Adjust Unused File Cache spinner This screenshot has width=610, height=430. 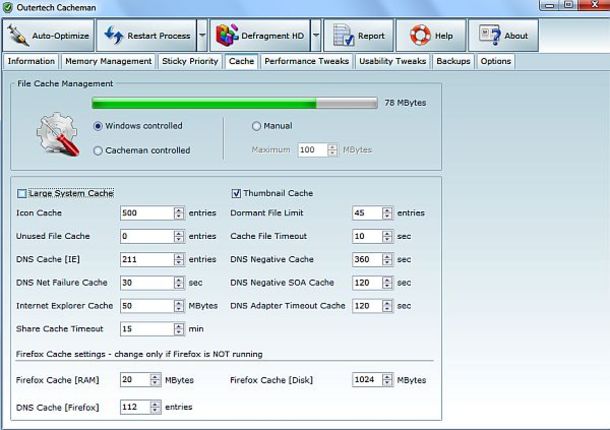(179, 236)
